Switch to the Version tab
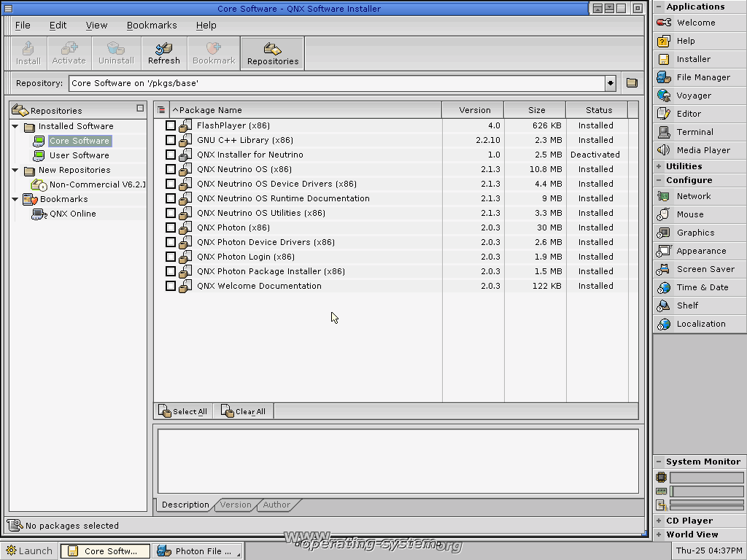747x560 pixels. pos(236,505)
